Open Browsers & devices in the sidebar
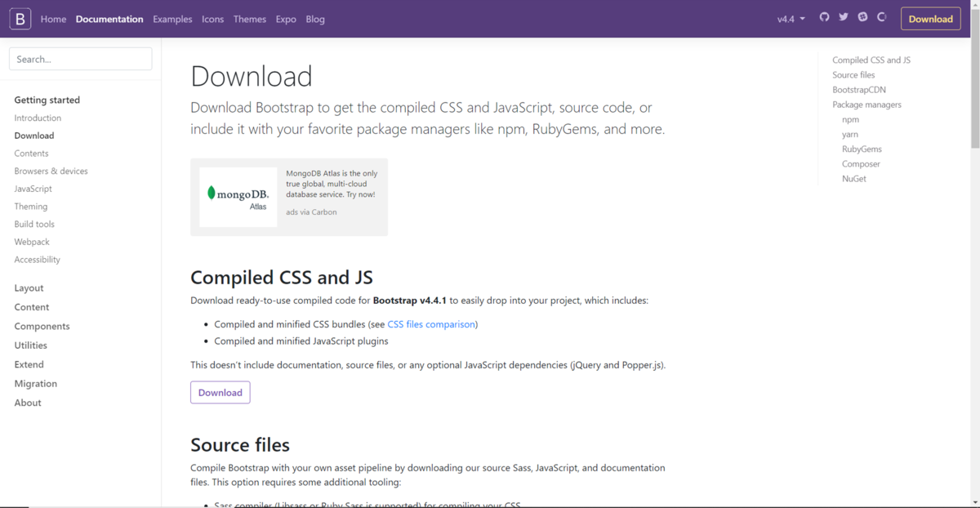 51,171
